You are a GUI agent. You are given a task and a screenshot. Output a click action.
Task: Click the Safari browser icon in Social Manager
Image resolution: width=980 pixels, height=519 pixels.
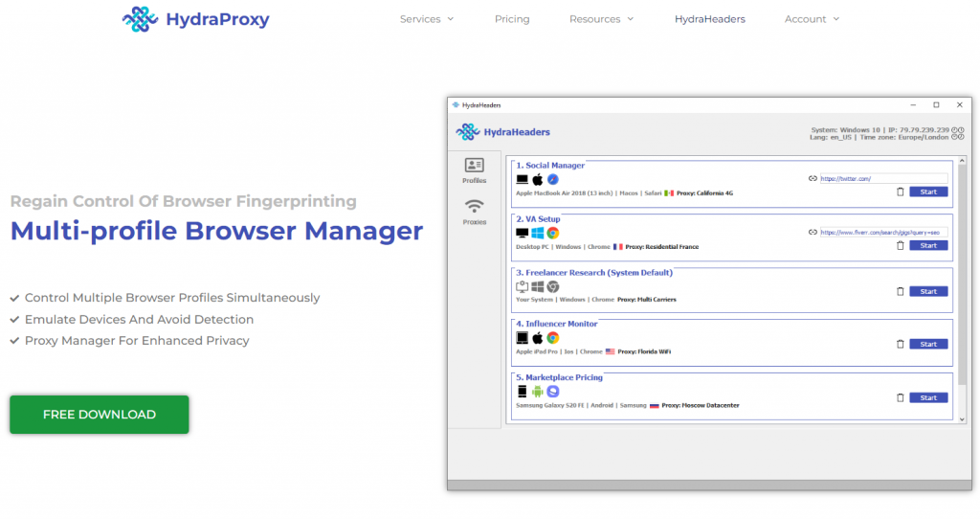click(552, 179)
